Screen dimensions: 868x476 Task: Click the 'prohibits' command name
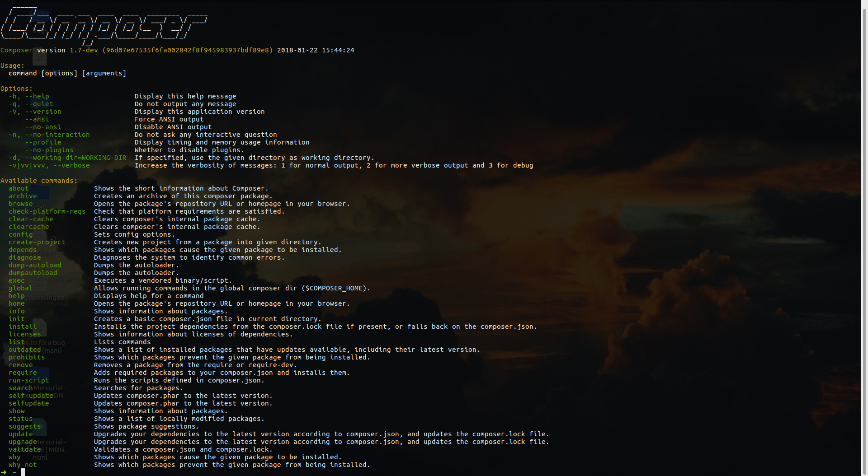[27, 357]
